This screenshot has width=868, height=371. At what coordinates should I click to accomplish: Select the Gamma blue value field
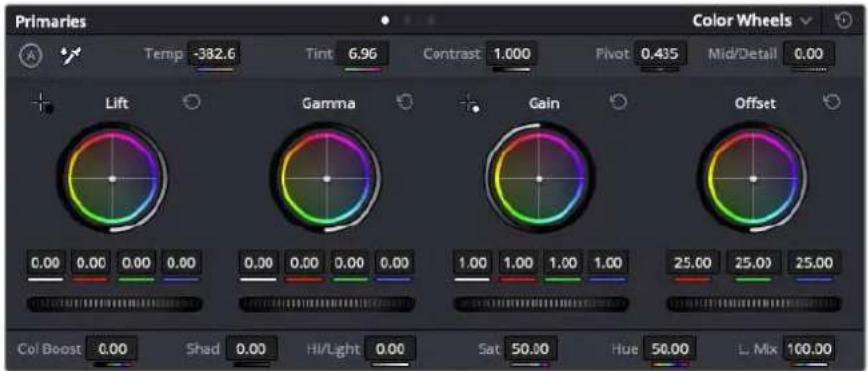394,263
